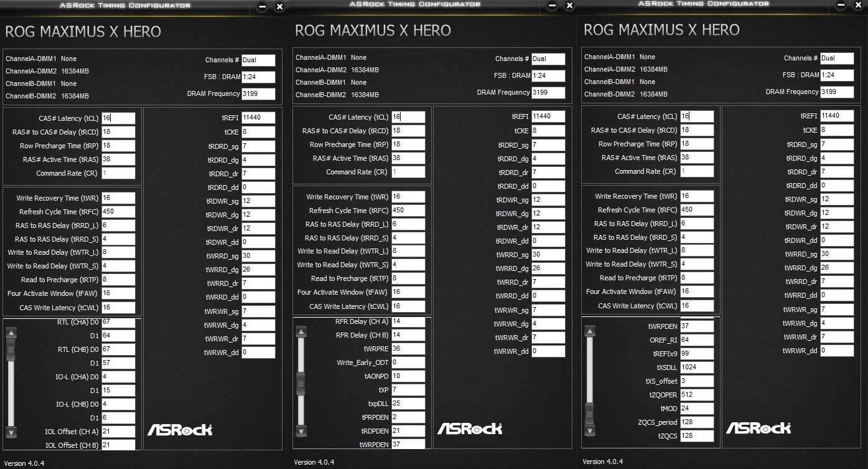The width and height of the screenshot is (868, 469).
Task: Click the tRDPDEN value field
Action: click(x=408, y=431)
